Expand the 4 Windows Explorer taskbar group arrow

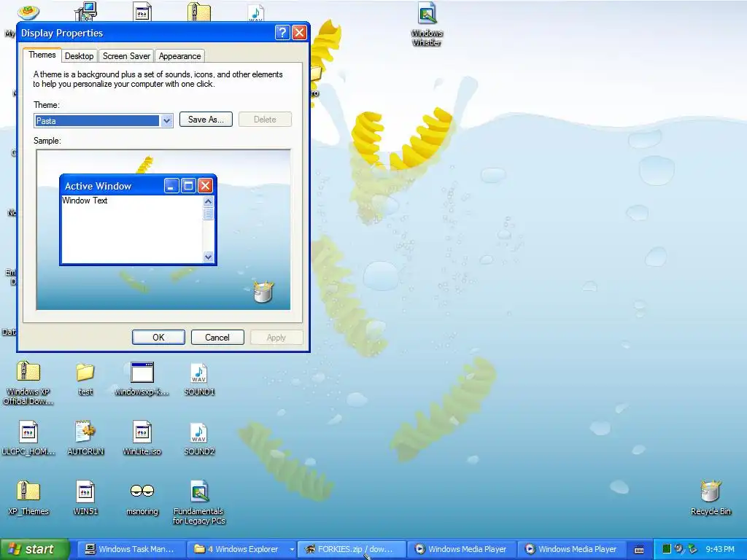pos(292,550)
